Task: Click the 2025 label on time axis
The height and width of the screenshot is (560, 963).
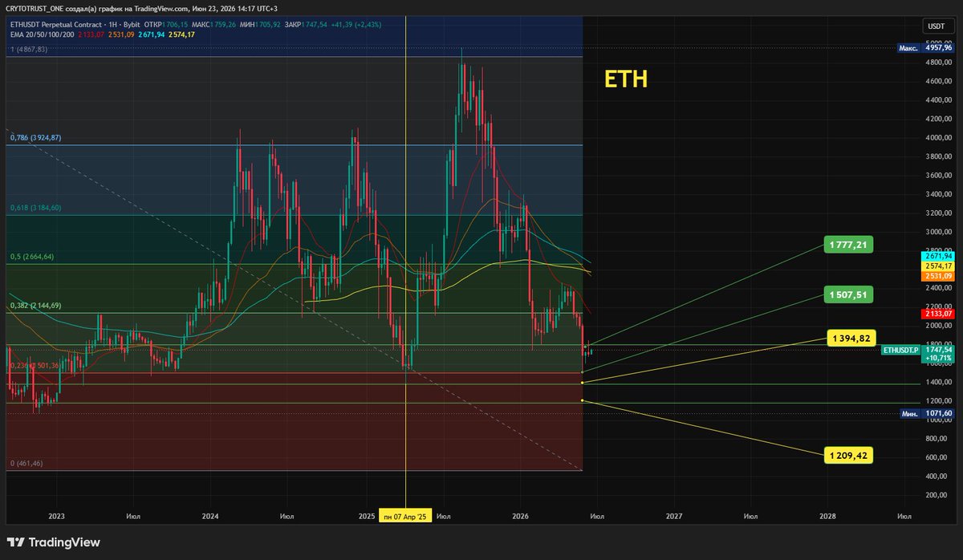Action: (x=366, y=516)
